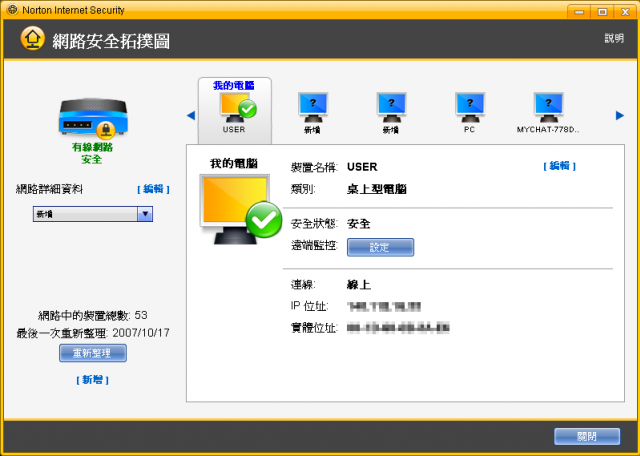Screen dimensions: 640x456
Task: Click the 重新整理 refresh button
Action: tap(93, 353)
